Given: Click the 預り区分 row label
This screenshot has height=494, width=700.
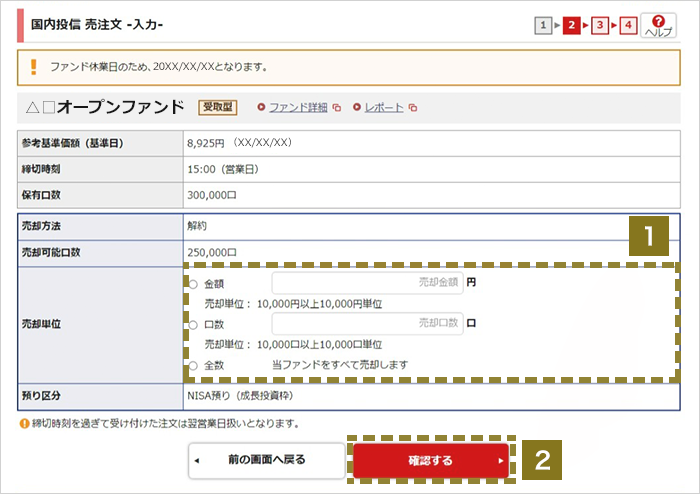Looking at the screenshot, I should point(41,396).
